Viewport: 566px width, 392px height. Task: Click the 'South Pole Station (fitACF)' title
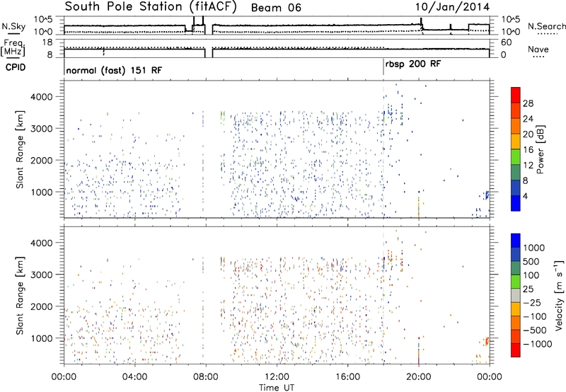point(151,7)
